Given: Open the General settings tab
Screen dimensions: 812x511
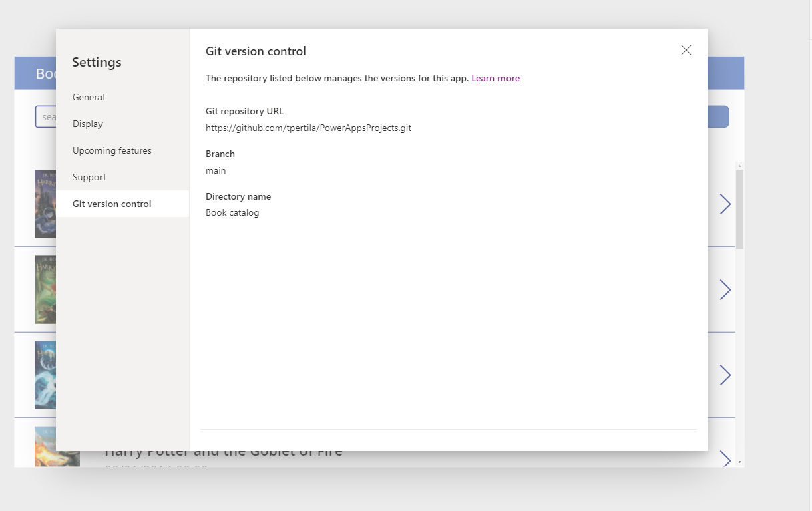Looking at the screenshot, I should tap(89, 97).
